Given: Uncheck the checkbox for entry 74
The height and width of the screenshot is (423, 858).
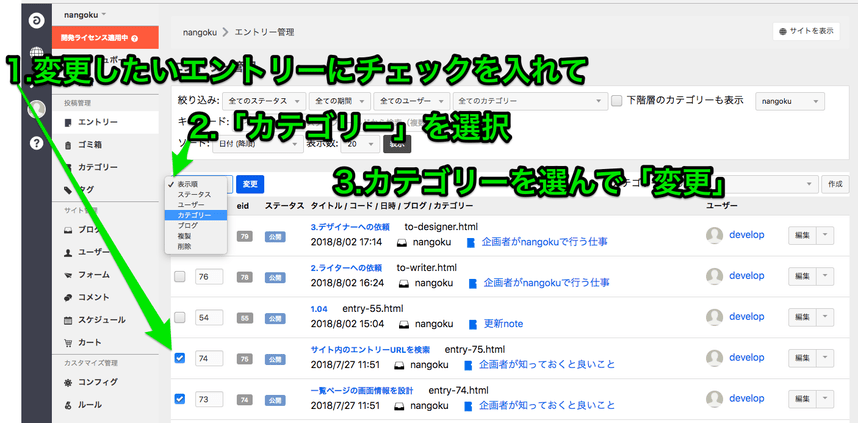Looking at the screenshot, I should tap(180, 358).
